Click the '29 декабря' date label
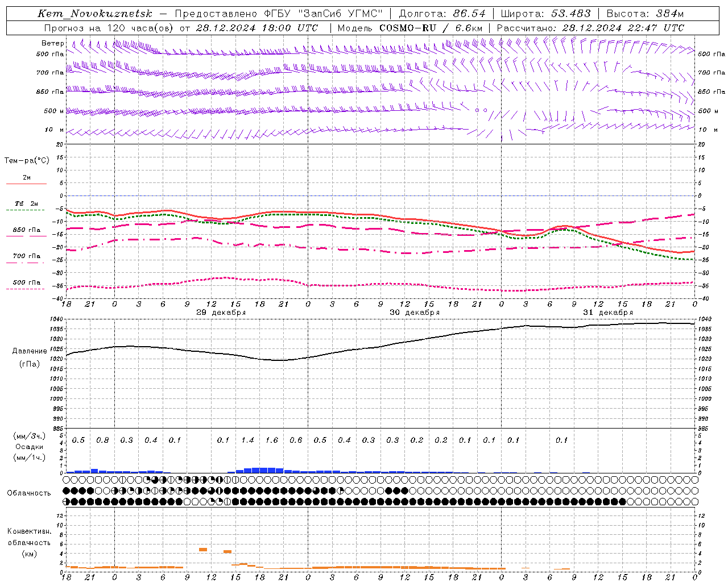This screenshot has height=582, width=728. point(221,313)
